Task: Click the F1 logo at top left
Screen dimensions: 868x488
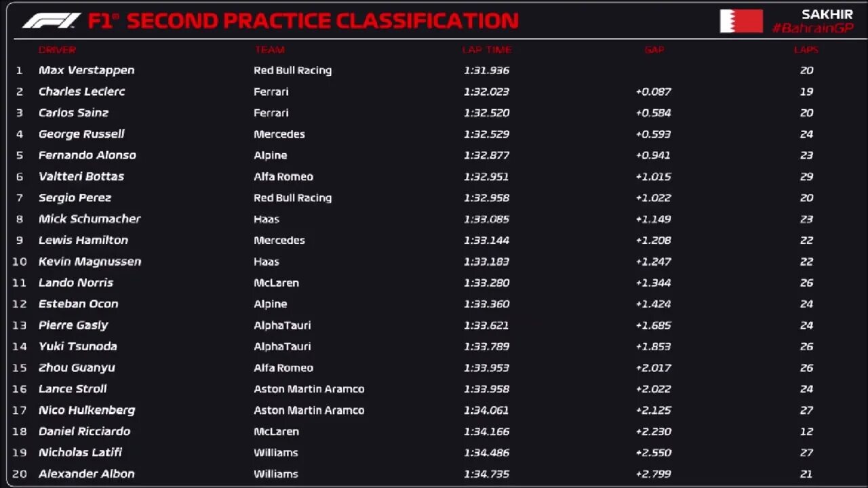Action: 52,21
